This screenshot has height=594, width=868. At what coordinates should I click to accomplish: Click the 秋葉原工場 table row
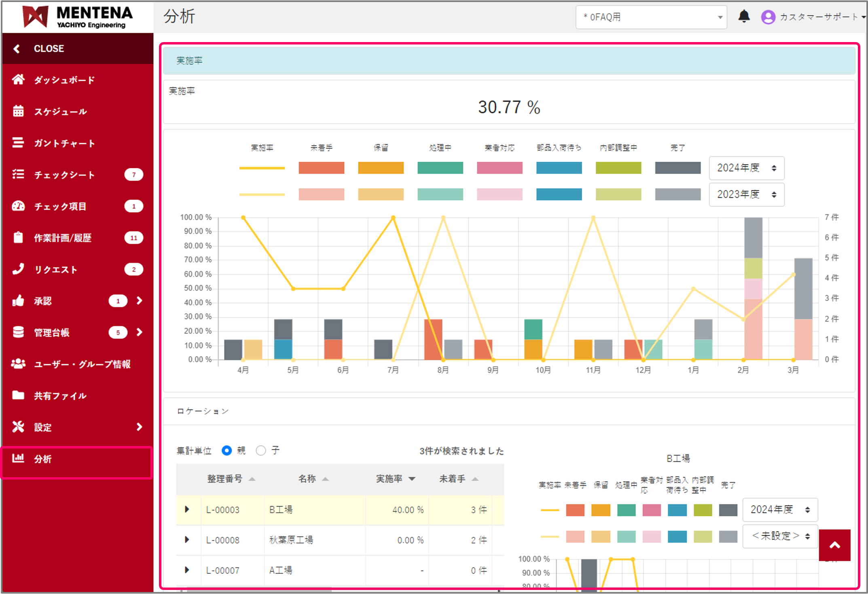291,540
